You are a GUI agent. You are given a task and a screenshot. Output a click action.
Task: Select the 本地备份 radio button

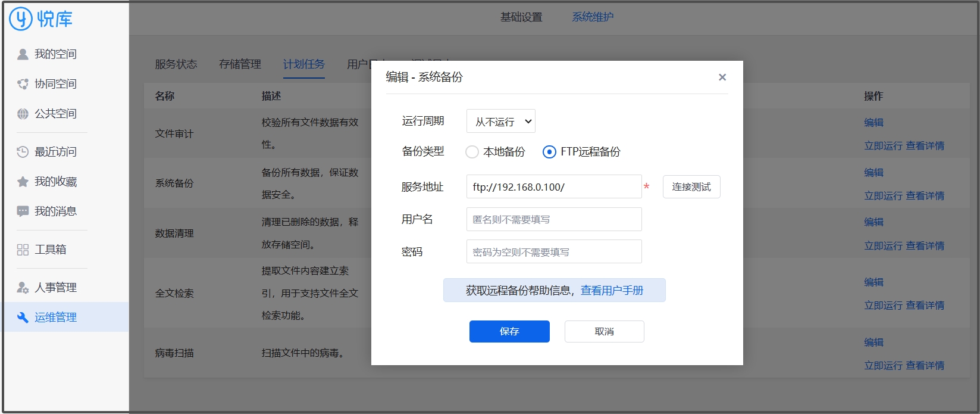[472, 152]
